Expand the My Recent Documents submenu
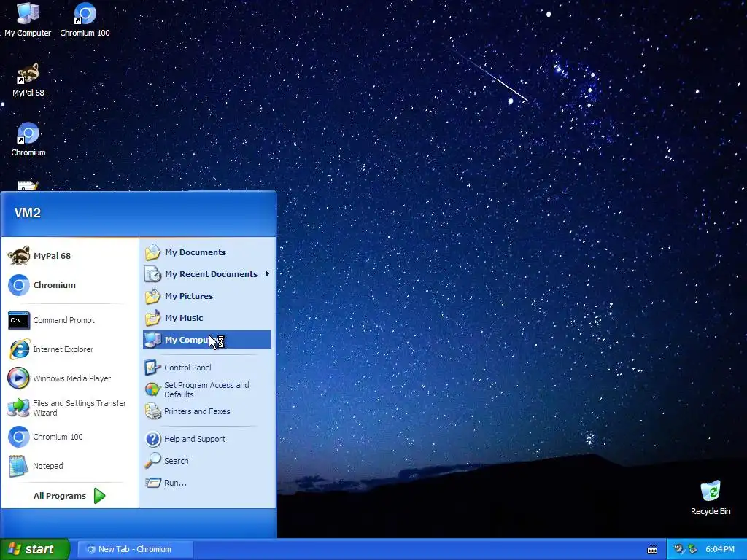747x560 pixels. click(207, 274)
